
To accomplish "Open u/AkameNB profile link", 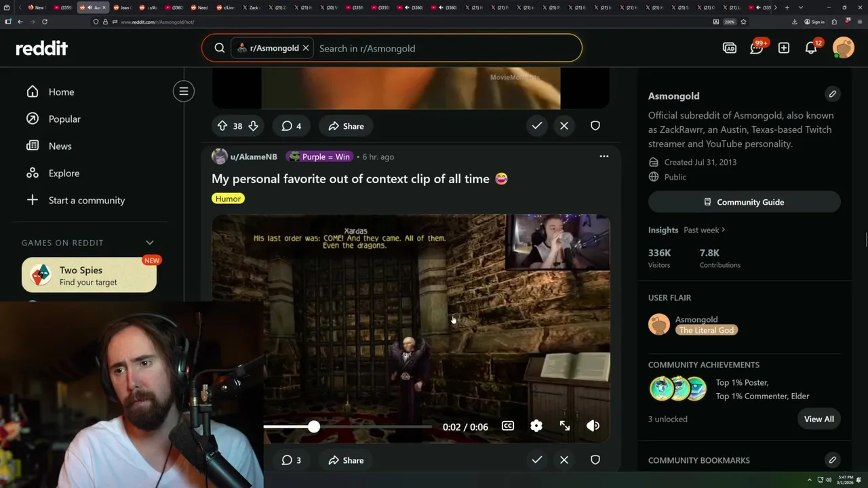I will [x=254, y=157].
